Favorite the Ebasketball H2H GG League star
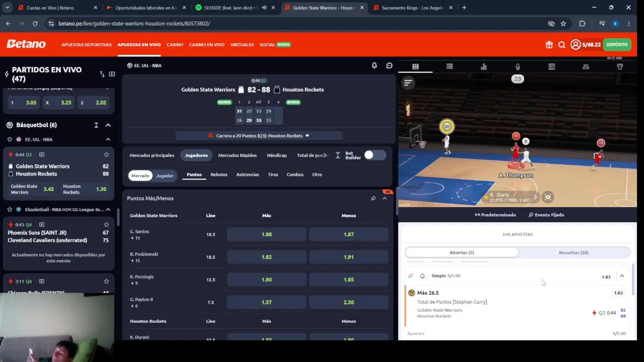 pyautogui.click(x=10, y=210)
